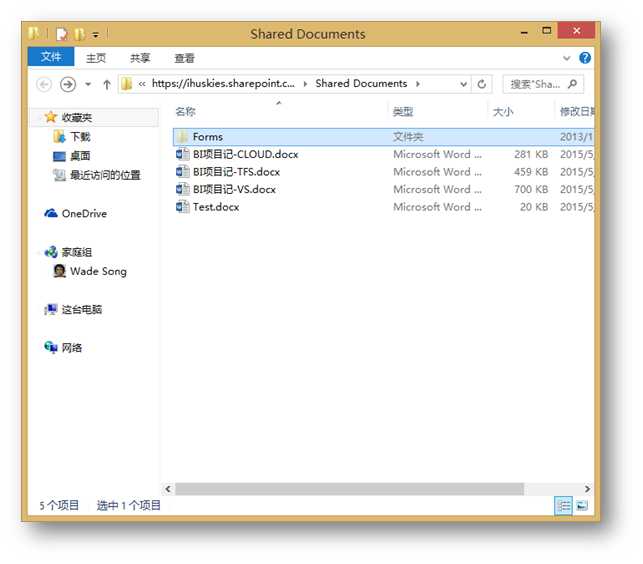
Task: Select 家庭组 in the navigation pane
Action: 77,252
